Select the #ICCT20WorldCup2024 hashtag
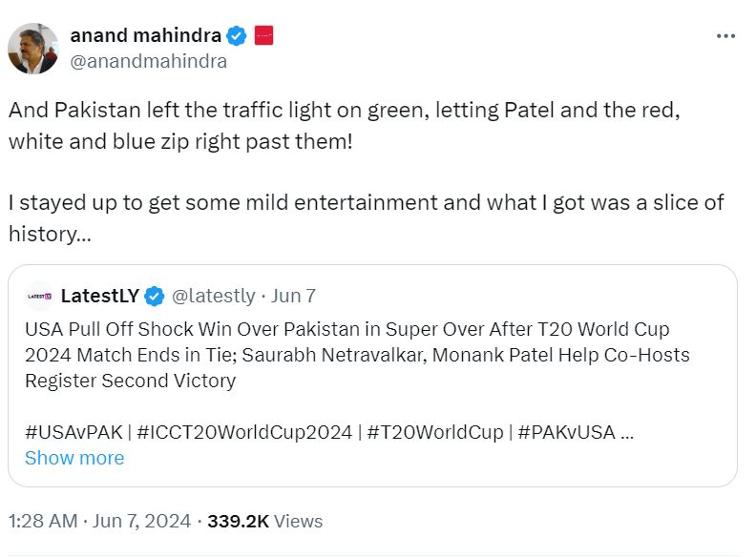The image size is (756, 557). 246,431
